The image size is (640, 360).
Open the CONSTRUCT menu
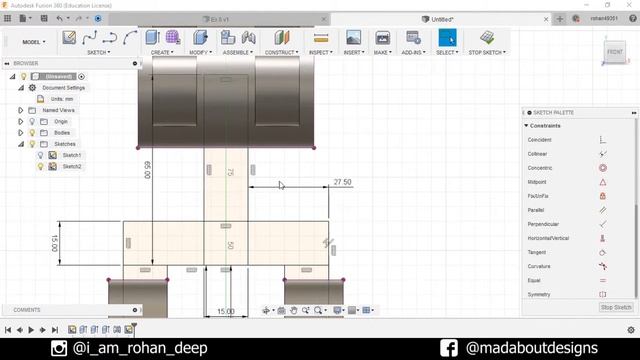click(282, 53)
